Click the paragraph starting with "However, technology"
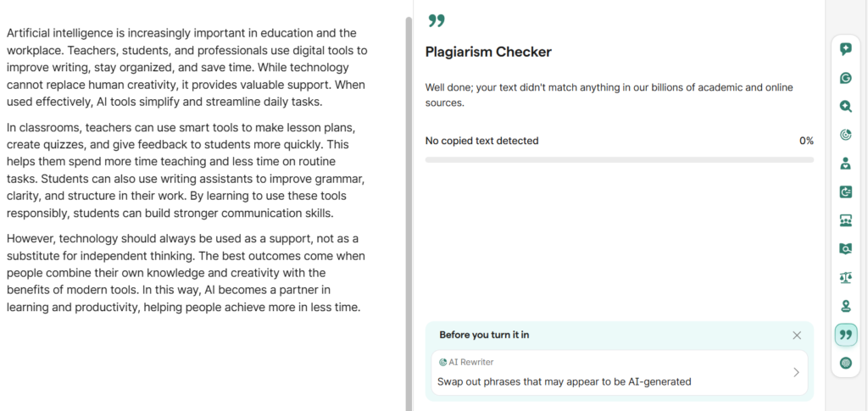Image resolution: width=868 pixels, height=411 pixels. [x=186, y=273]
